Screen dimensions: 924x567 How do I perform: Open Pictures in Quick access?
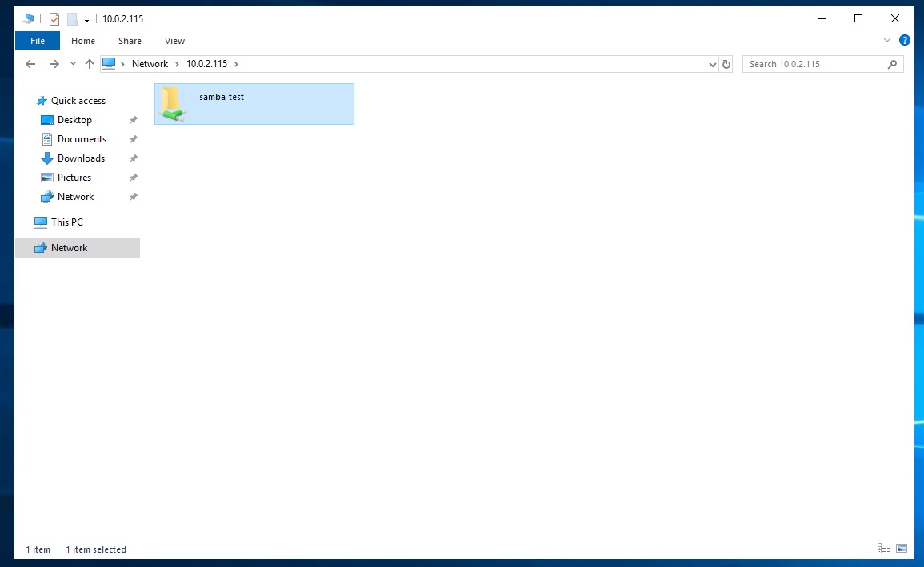tap(74, 178)
